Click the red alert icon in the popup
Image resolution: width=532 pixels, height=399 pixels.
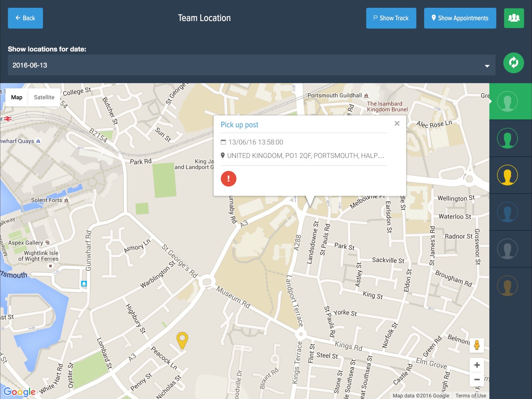click(228, 179)
